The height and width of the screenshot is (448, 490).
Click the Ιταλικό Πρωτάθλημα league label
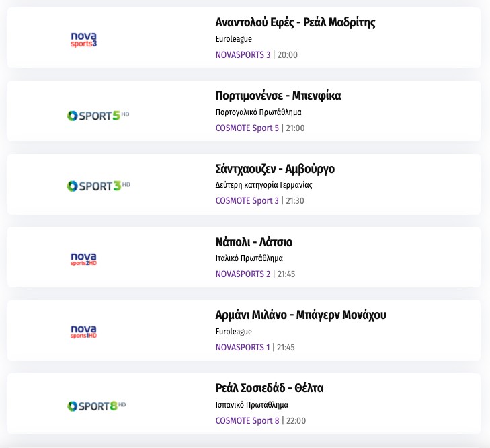[x=249, y=258]
